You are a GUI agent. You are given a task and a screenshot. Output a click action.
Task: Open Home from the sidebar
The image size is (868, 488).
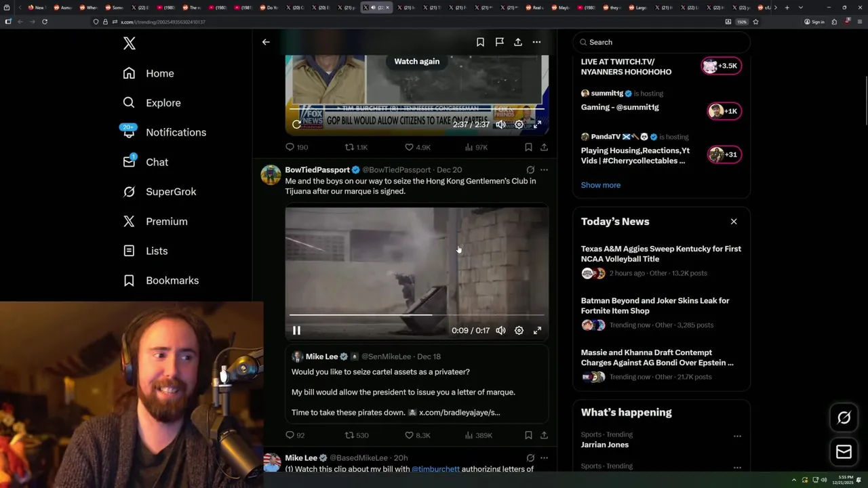pos(149,73)
